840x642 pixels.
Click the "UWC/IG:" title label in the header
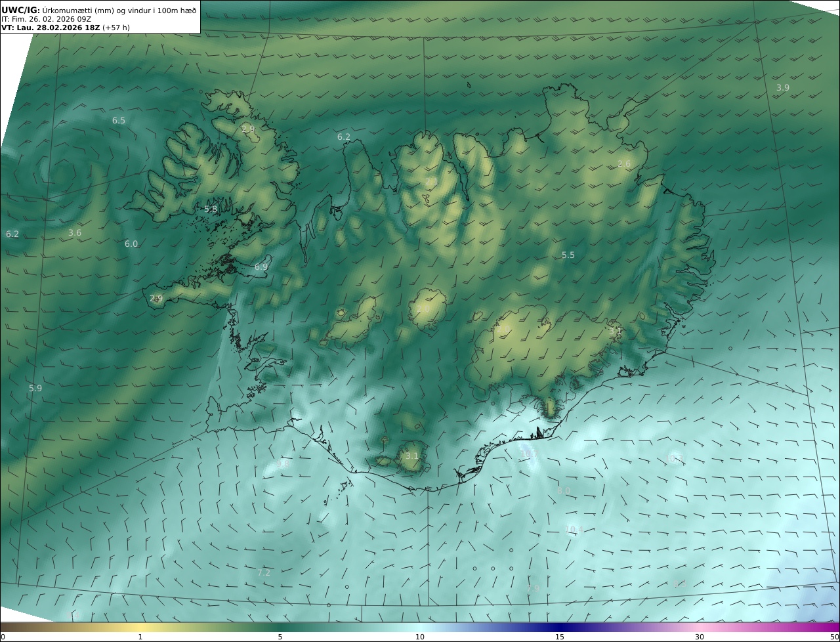[20, 10]
